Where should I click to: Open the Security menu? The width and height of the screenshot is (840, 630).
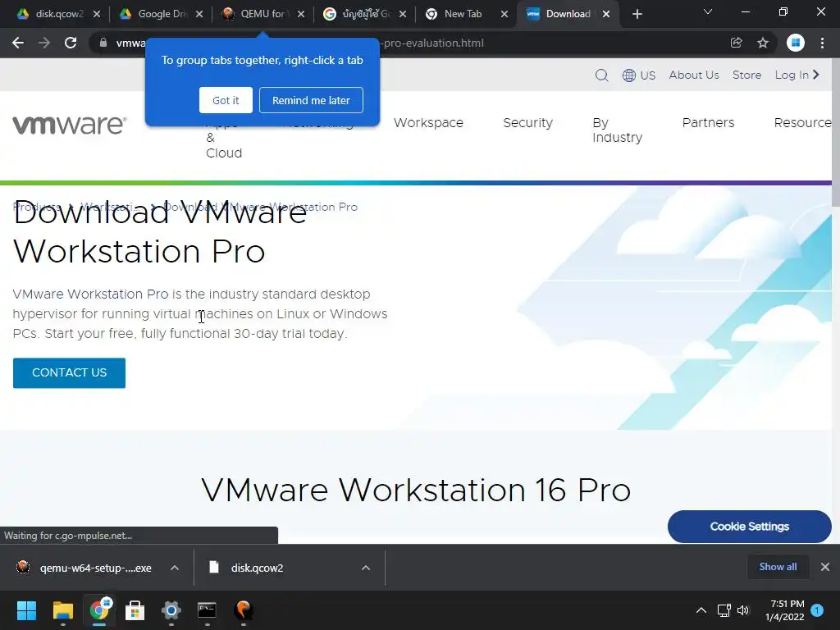click(527, 123)
